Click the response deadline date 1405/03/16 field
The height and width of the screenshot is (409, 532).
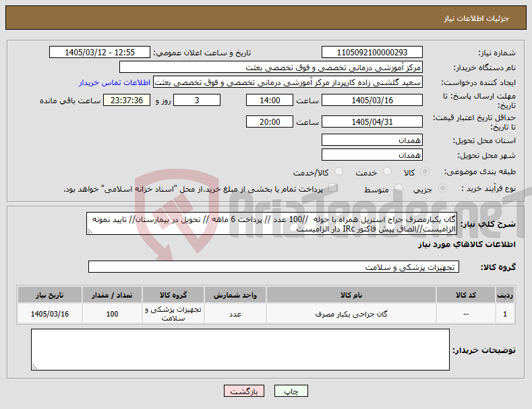[x=372, y=100]
